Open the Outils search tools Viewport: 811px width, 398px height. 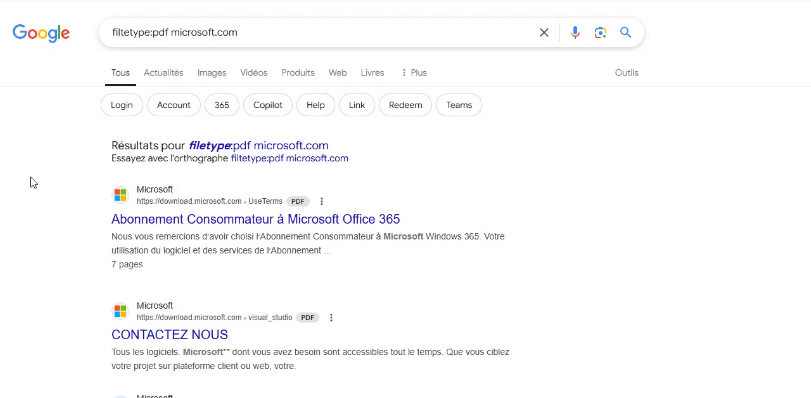(x=627, y=73)
